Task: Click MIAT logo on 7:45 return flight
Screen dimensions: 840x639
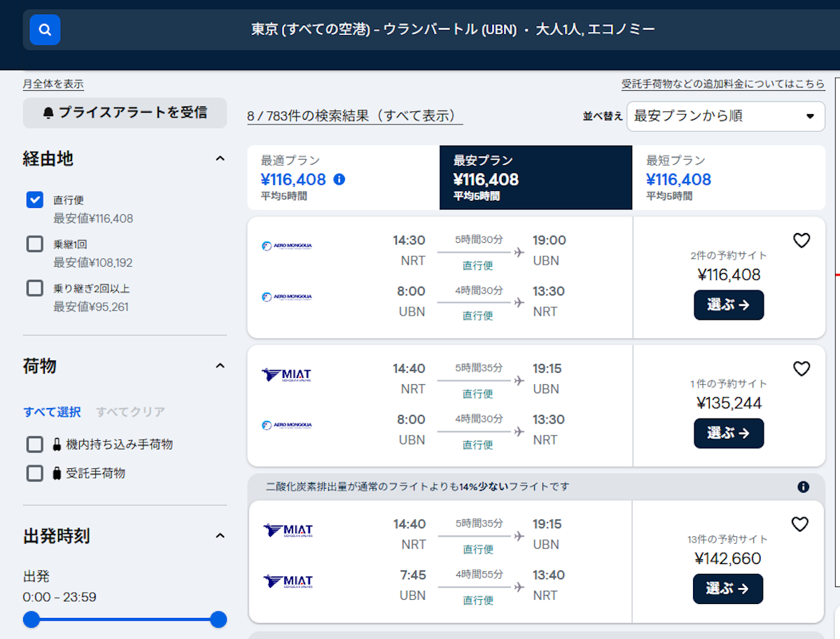Action: [288, 582]
